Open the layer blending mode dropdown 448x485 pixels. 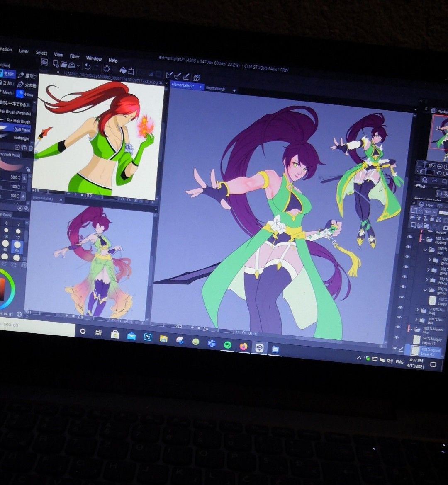[430, 211]
